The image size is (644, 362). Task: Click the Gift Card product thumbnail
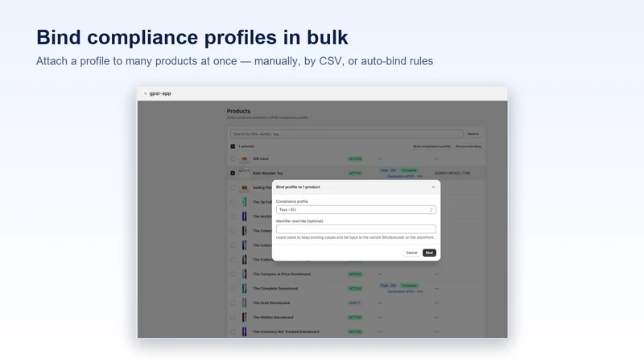(245, 158)
